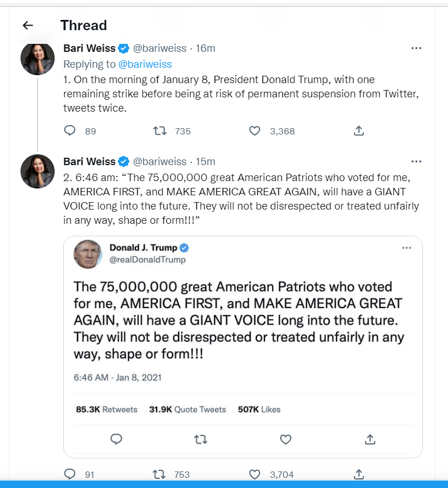The width and height of the screenshot is (448, 488).
Task: Like the second tweet with 3,704 likes
Action: pos(255,474)
